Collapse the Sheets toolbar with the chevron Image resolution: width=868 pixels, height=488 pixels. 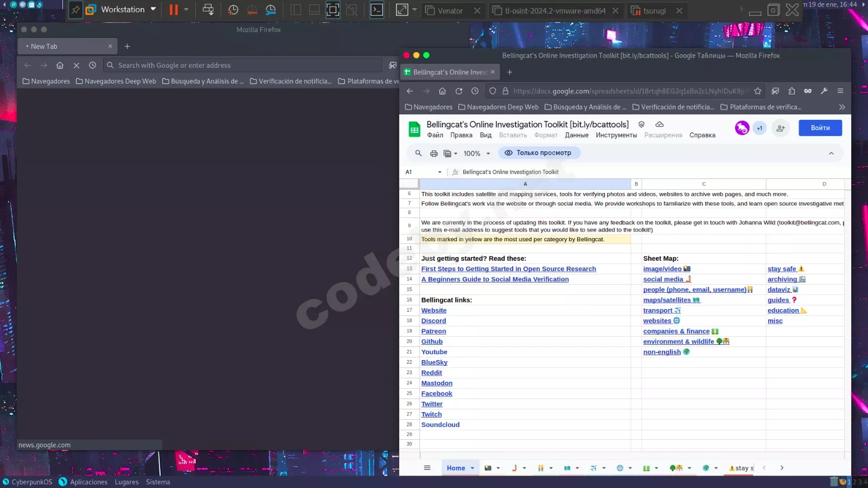click(831, 153)
